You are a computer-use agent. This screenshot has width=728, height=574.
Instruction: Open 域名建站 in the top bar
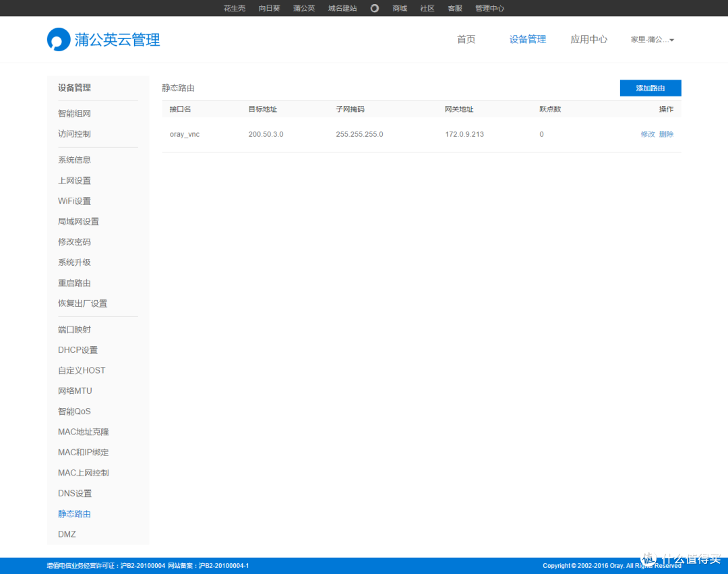[342, 8]
